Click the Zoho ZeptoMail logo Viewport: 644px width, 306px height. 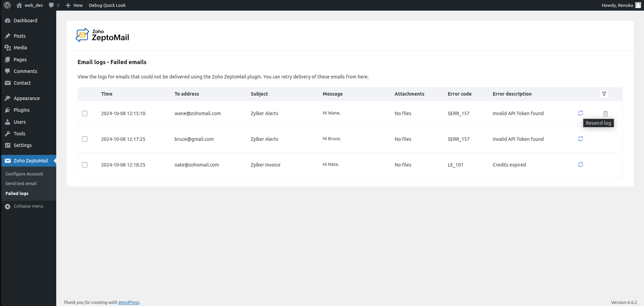click(102, 35)
